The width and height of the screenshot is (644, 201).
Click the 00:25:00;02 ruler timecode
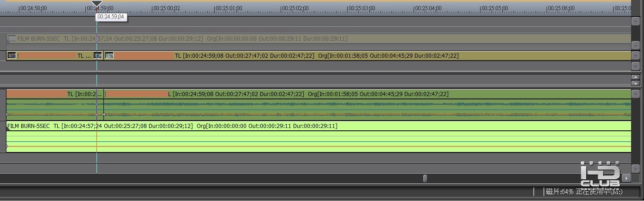click(x=166, y=8)
